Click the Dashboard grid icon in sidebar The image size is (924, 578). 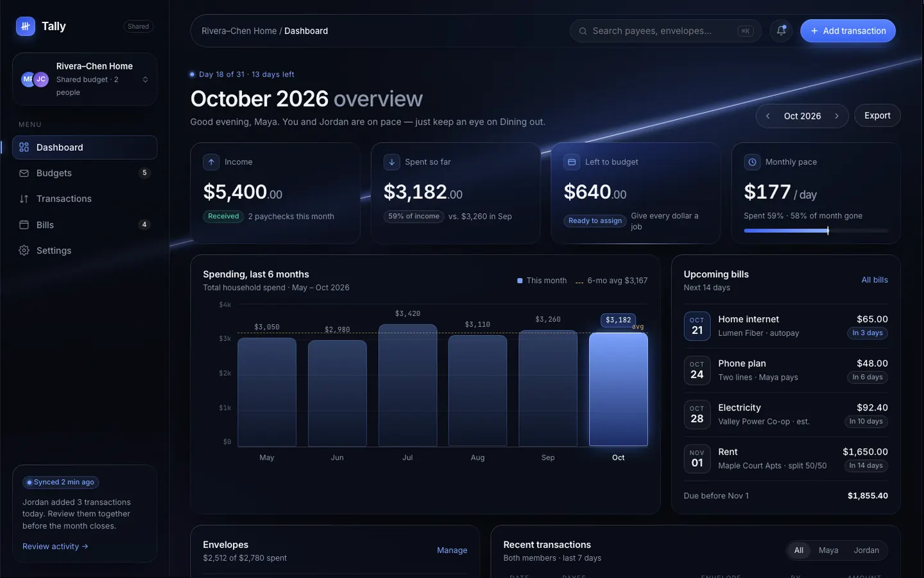pyautogui.click(x=24, y=147)
